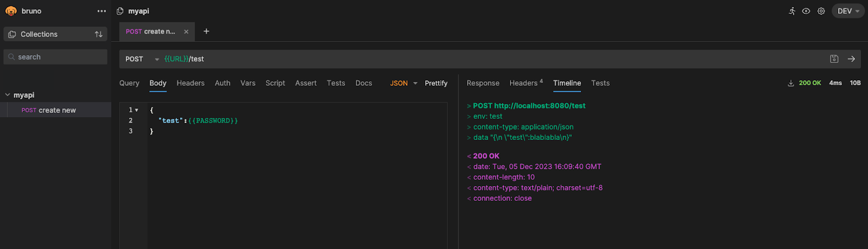Viewport: 868px width, 249px height.
Task: Click the env: test timeline entry
Action: click(484, 116)
